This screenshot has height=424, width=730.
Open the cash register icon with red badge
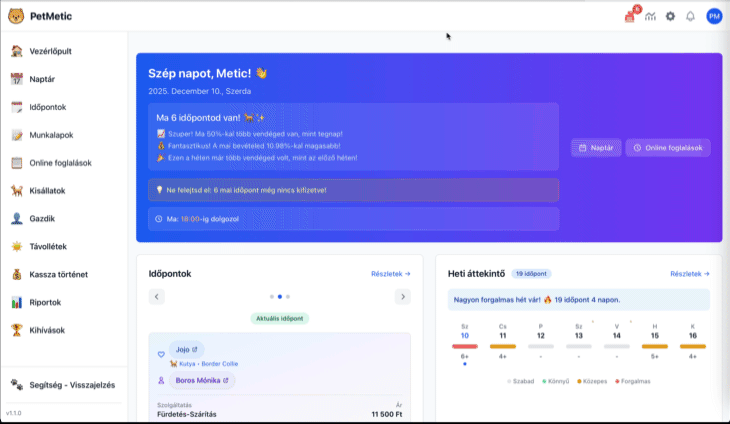[629, 16]
